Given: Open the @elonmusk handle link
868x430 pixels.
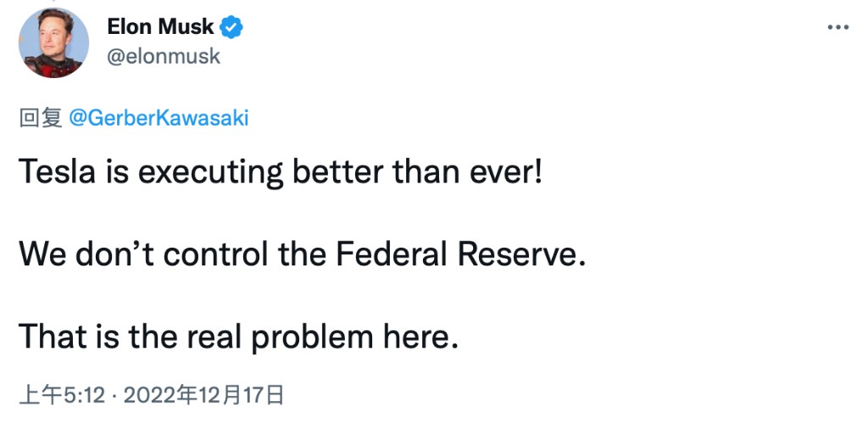Looking at the screenshot, I should click(x=164, y=56).
